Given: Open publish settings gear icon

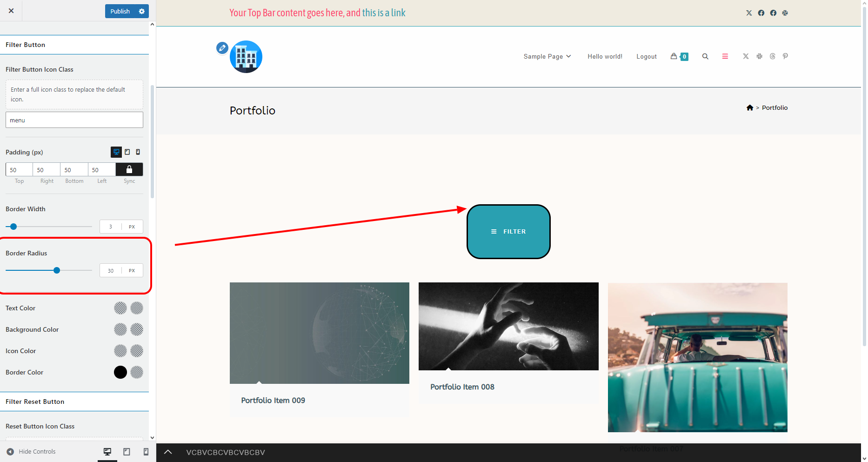Looking at the screenshot, I should 142,11.
